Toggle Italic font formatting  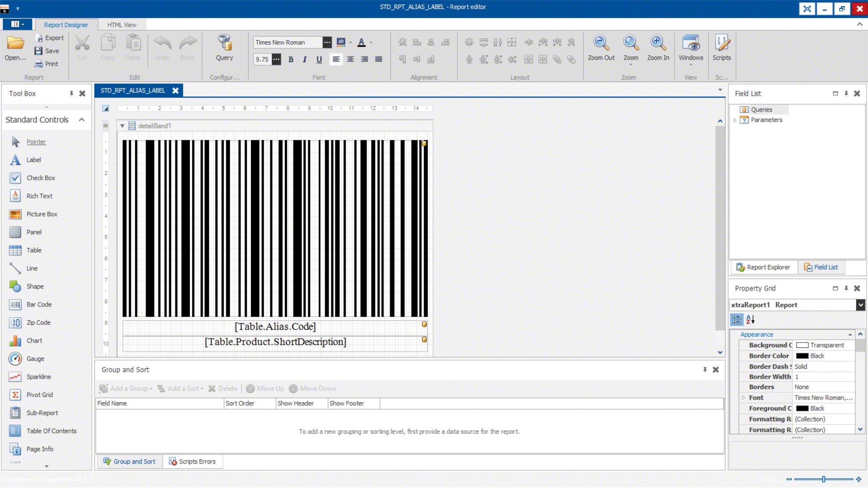pyautogui.click(x=305, y=59)
